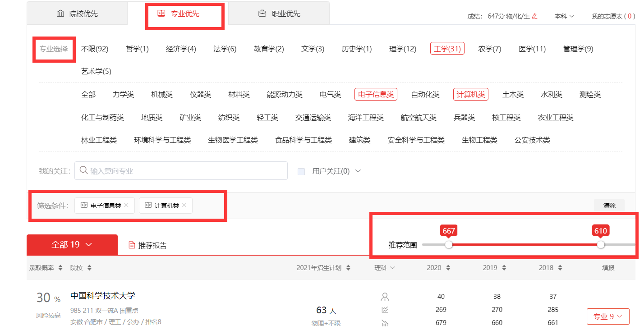Check the 用户关注(0) checkbox
The width and height of the screenshot is (644, 330).
click(301, 170)
